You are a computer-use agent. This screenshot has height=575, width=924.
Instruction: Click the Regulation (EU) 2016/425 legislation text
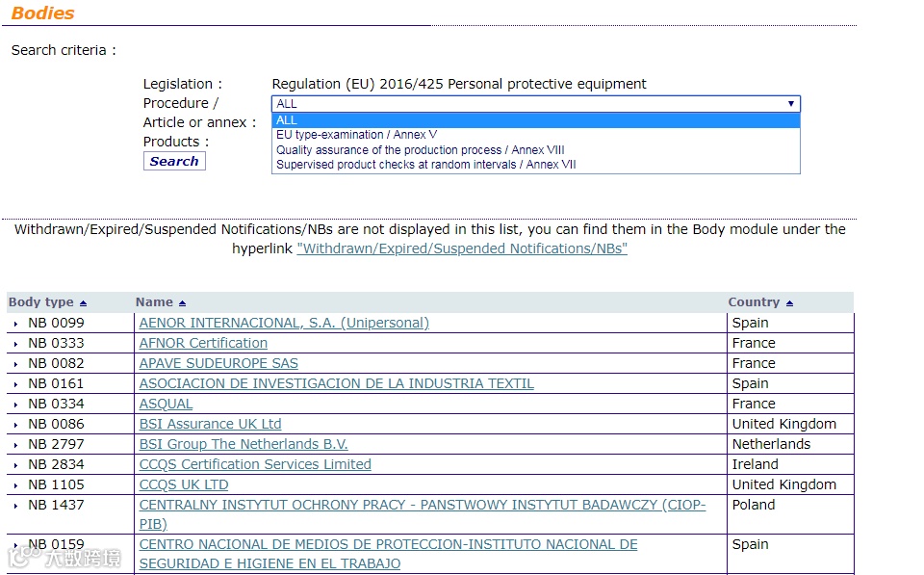point(459,84)
